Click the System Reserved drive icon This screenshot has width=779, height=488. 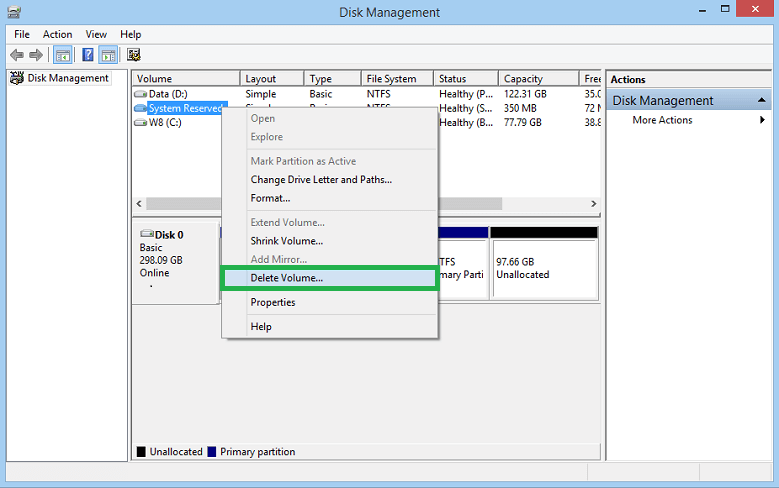click(141, 108)
